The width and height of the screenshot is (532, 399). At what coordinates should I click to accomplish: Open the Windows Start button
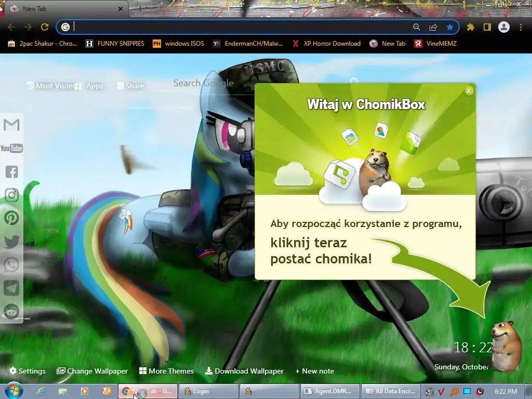coord(13,391)
